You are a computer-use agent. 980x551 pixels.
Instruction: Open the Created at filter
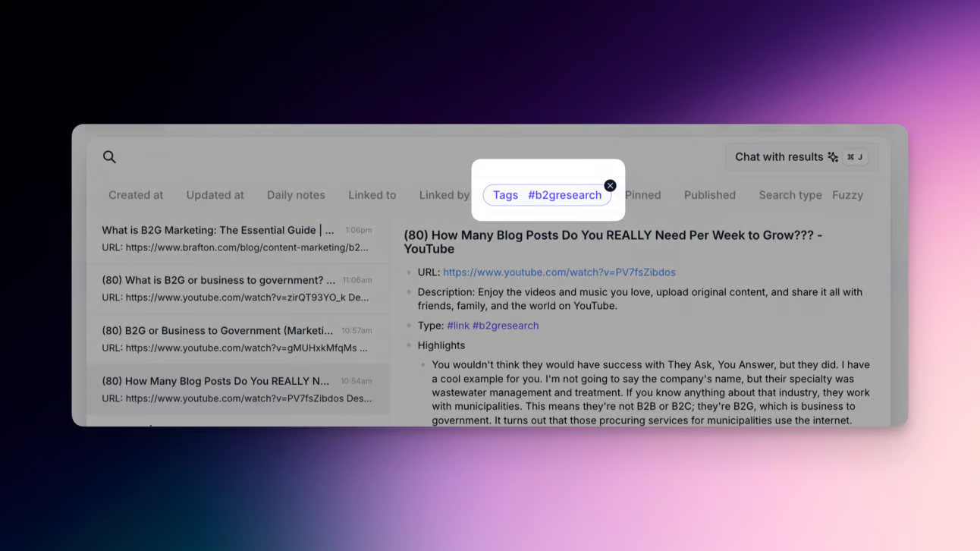(136, 194)
